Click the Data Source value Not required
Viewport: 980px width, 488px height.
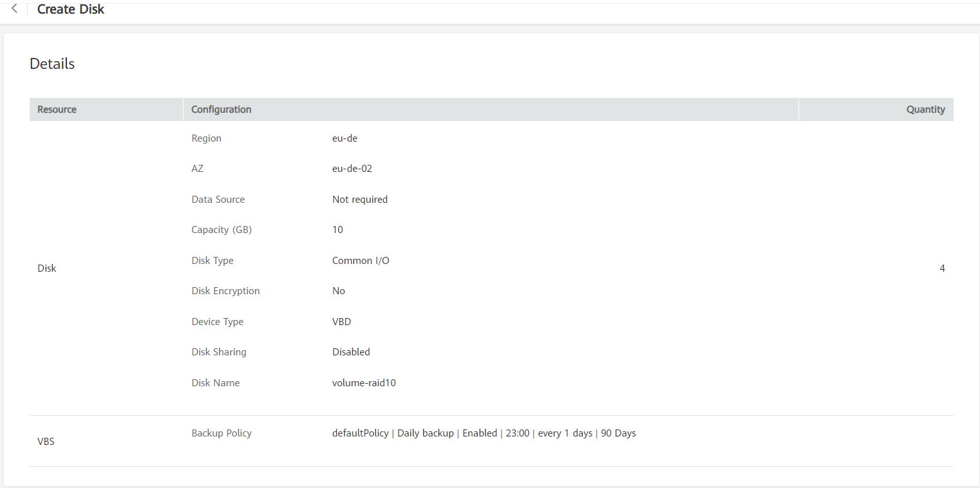pos(360,199)
